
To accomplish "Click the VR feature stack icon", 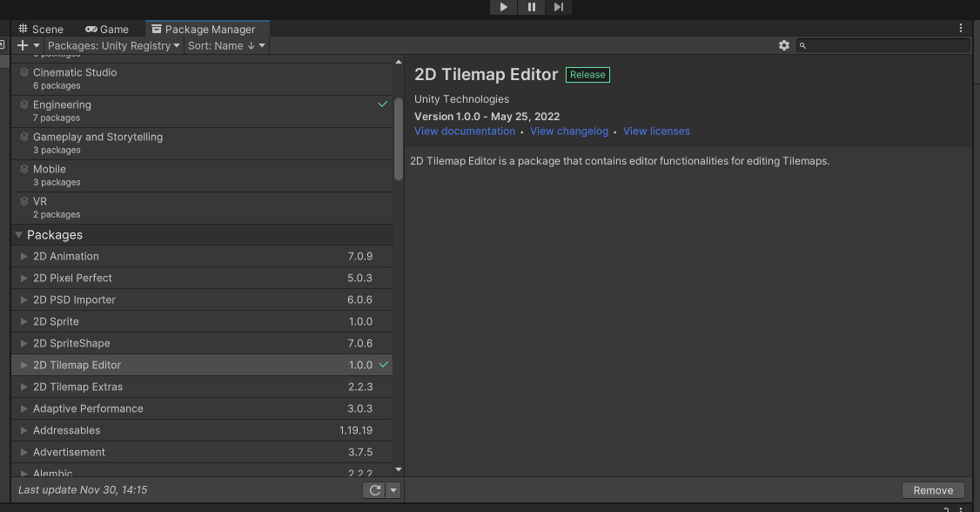I will (24, 201).
